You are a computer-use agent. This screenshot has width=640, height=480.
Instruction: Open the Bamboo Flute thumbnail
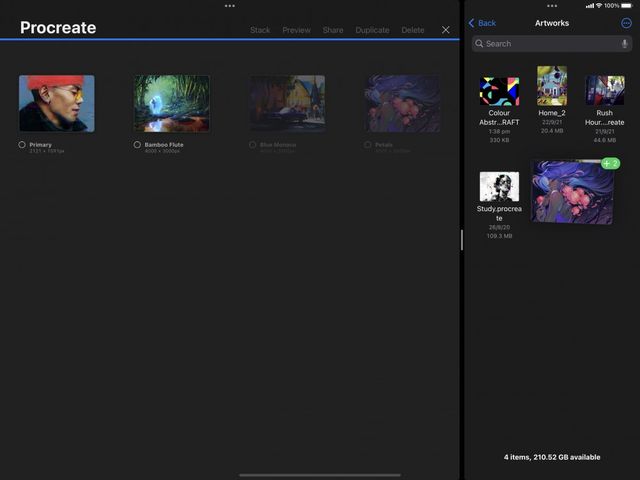coord(172,103)
